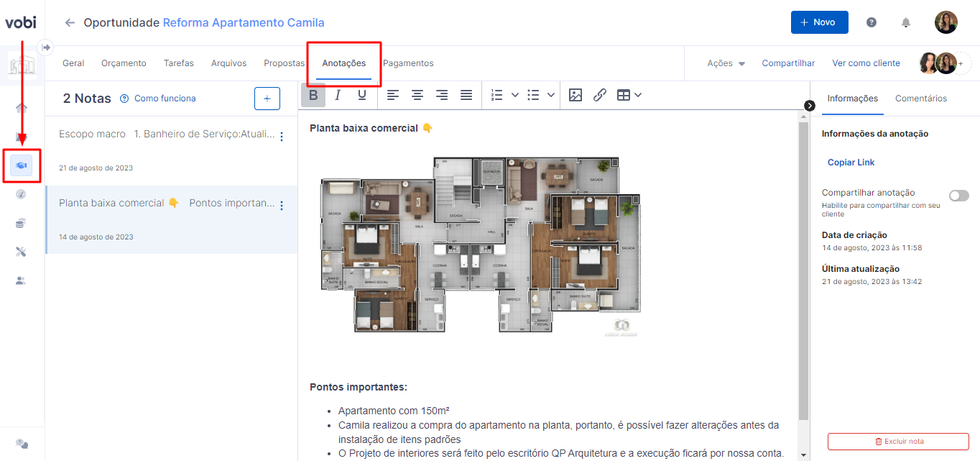Open the dashboard gauge icon in the sidebar
Screen dimensions: 980x461
[21, 194]
